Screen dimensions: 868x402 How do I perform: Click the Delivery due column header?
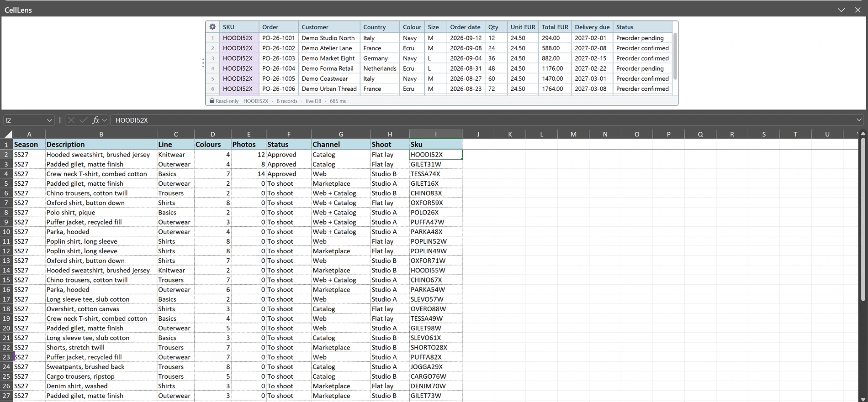(592, 27)
